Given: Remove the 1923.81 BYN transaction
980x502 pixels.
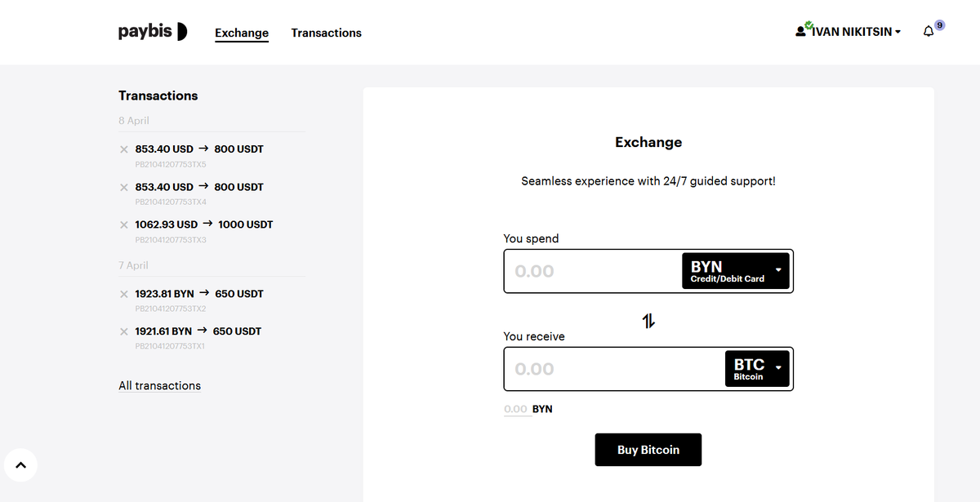Looking at the screenshot, I should point(124,294).
